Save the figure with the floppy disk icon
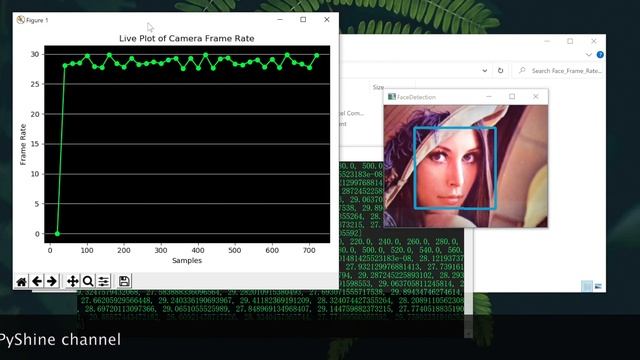Viewport: 640px width, 360px height. coord(124,281)
